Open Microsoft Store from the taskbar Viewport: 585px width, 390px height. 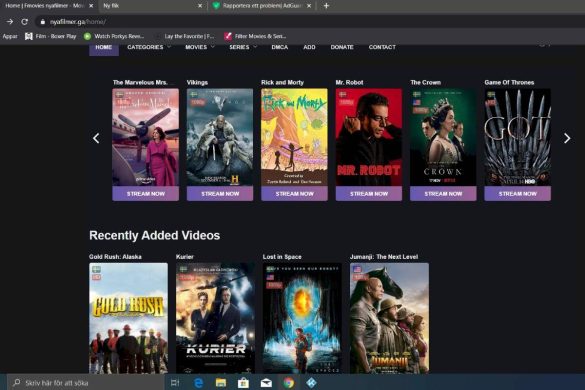coord(243,383)
